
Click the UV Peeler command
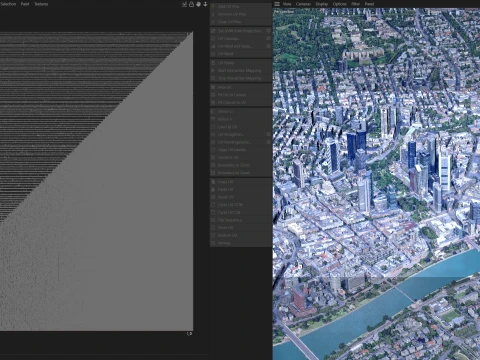click(241, 63)
